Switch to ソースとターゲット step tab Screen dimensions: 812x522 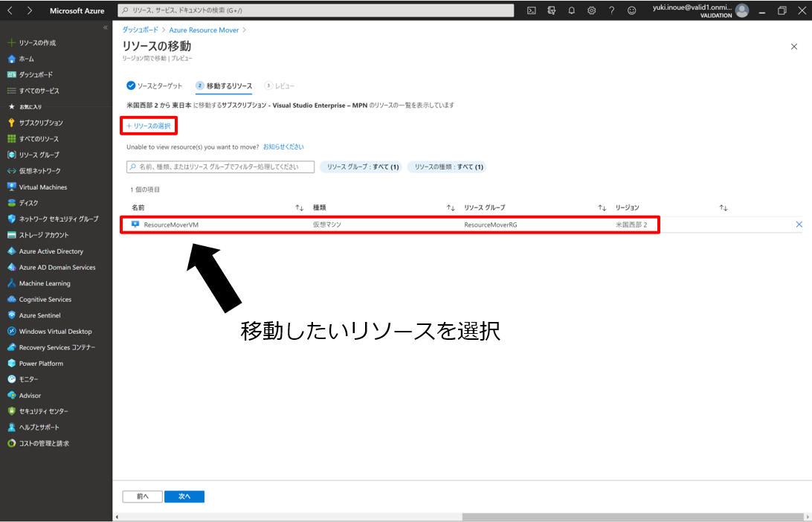click(155, 86)
